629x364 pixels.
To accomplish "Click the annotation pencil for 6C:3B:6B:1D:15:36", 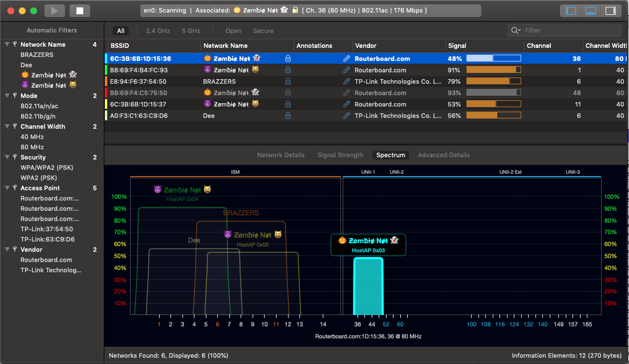I will (x=347, y=59).
